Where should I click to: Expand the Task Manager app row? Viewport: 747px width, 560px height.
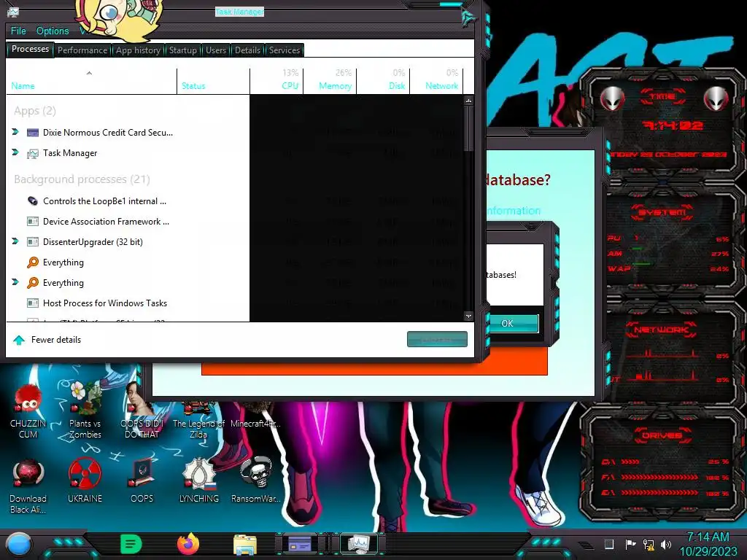pos(15,152)
